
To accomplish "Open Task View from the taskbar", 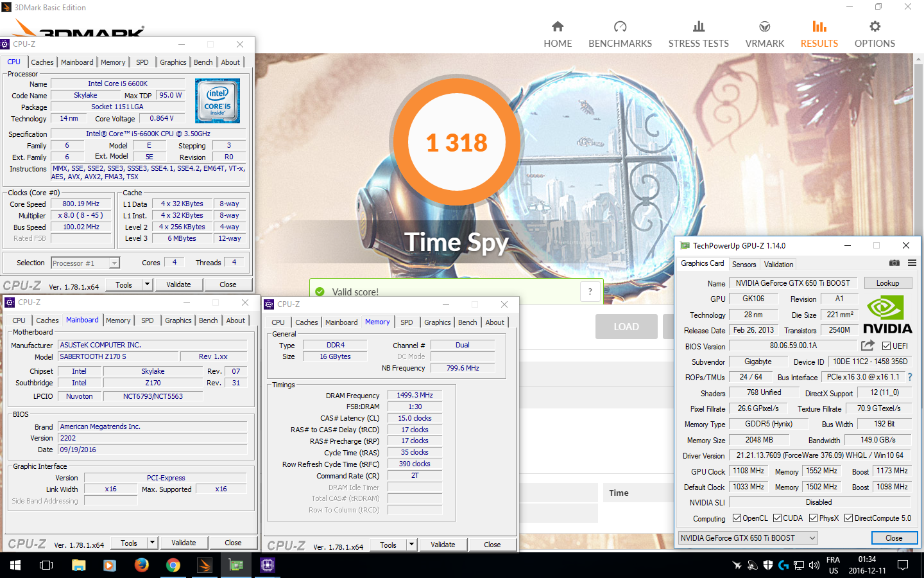I will [46, 565].
